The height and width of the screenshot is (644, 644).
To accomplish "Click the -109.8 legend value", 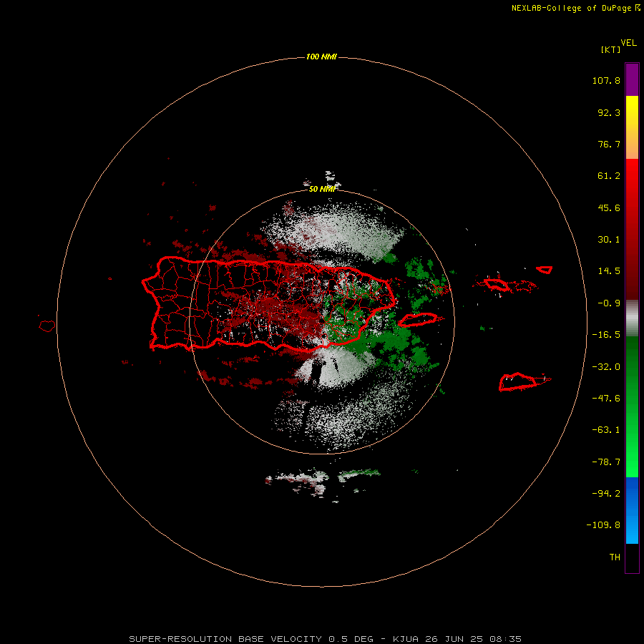I will (x=603, y=525).
